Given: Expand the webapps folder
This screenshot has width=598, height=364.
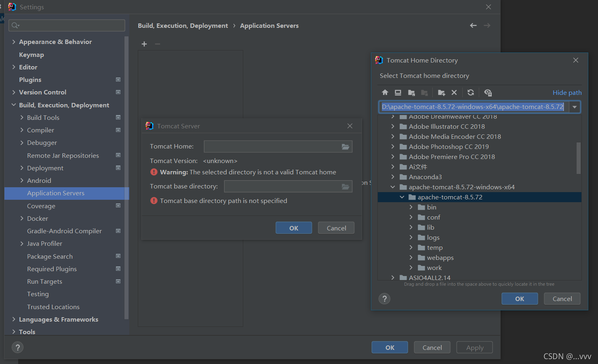Looking at the screenshot, I should pyautogui.click(x=411, y=257).
